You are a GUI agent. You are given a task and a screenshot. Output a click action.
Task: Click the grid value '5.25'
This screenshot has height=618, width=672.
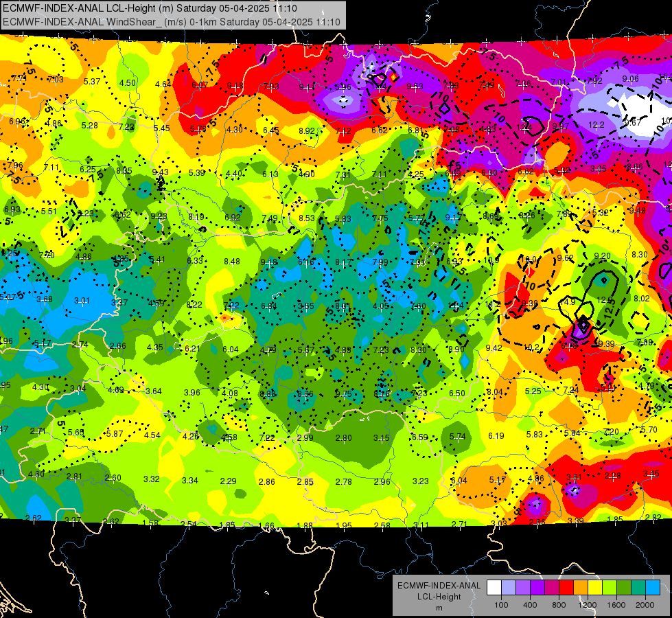(533, 391)
